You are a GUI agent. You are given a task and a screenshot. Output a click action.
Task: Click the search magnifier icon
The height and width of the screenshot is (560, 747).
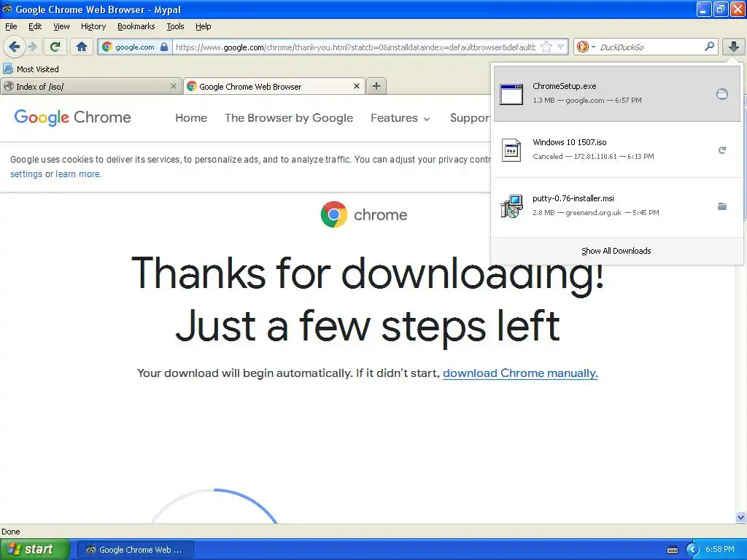[709, 46]
